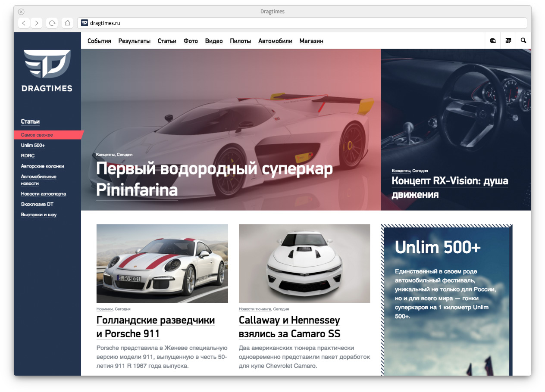The height and width of the screenshot is (392, 545).
Task: Open Callaway и Hennessey Camaro SS headline
Action: coord(289,327)
